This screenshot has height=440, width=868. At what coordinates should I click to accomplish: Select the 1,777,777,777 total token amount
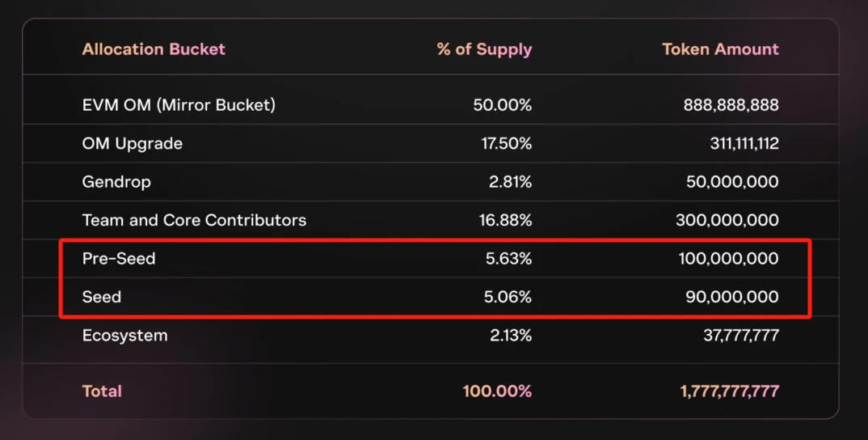(729, 391)
